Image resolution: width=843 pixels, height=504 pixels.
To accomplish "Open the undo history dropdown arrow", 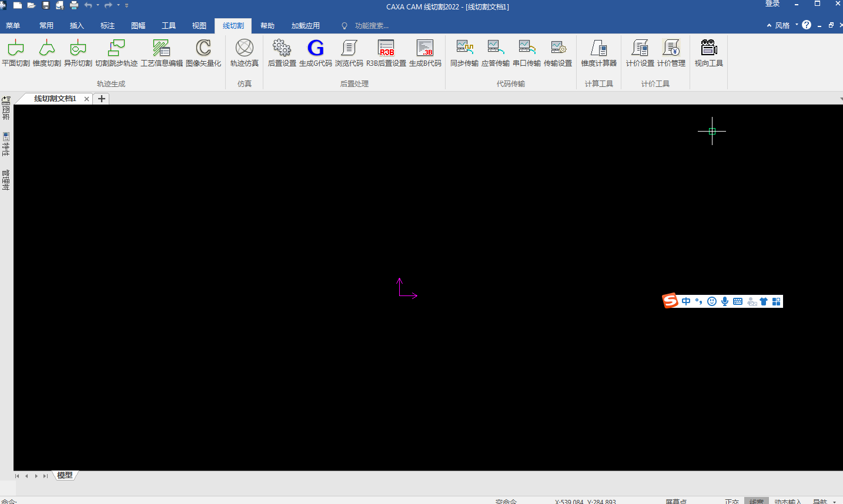I will (x=98, y=5).
